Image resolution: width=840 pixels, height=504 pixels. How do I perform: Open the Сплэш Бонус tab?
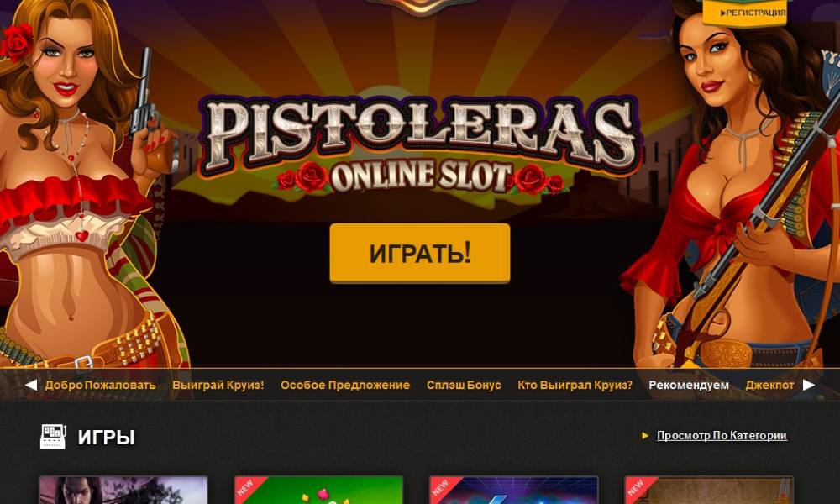(464, 385)
